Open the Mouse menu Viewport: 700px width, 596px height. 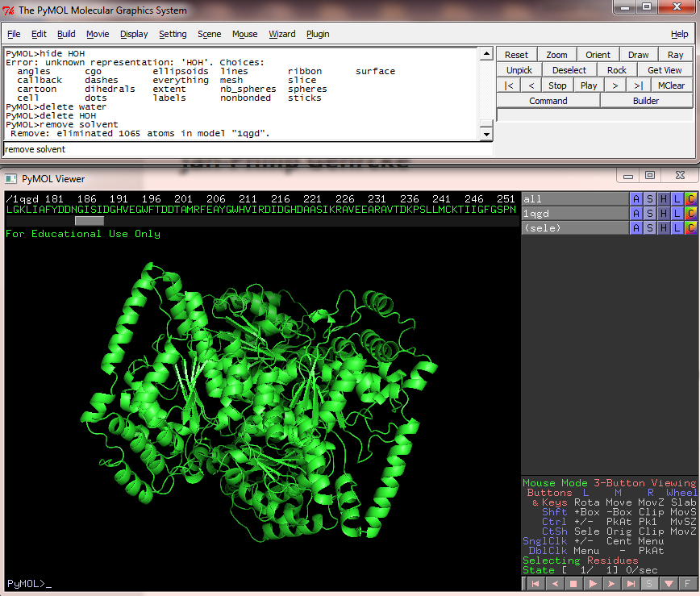click(244, 34)
